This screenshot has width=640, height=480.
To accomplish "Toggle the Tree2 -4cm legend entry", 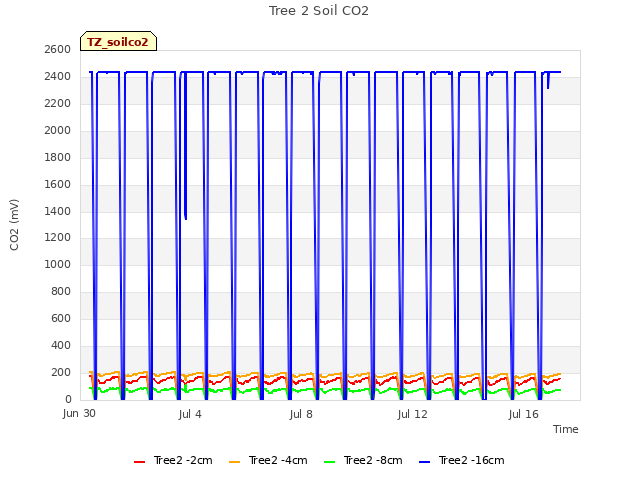I will [x=268, y=460].
